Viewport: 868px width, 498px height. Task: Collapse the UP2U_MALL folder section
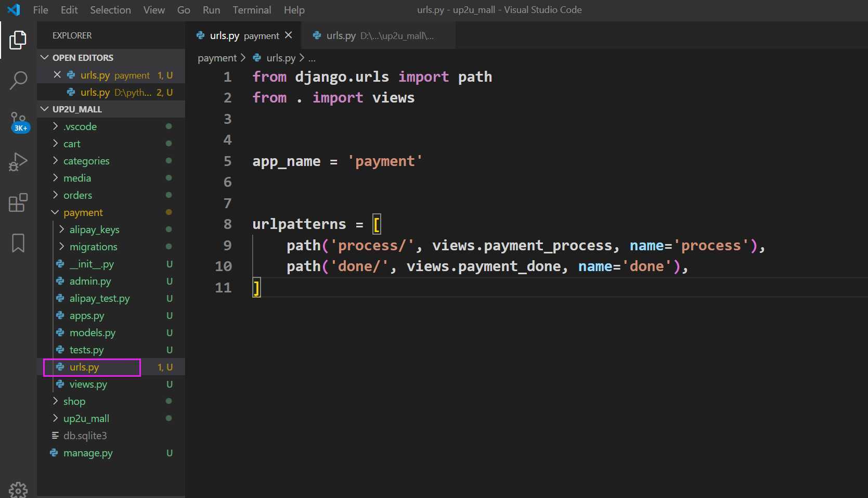[111, 109]
